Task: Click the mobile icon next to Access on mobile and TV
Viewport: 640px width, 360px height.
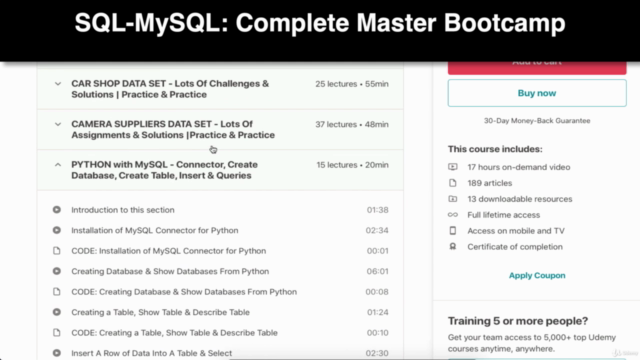Action: coord(453,231)
